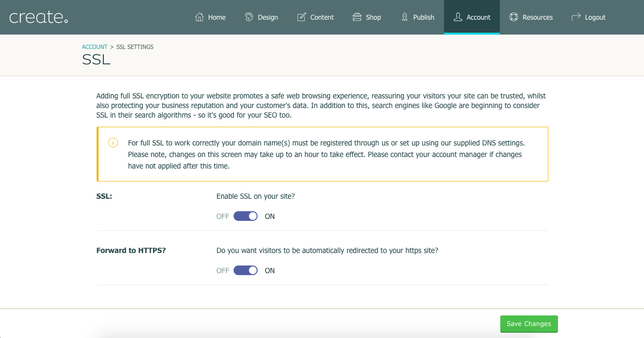Click ON label of HTTPS forwarding switch
Screen dimensions: 644x338
pos(270,271)
